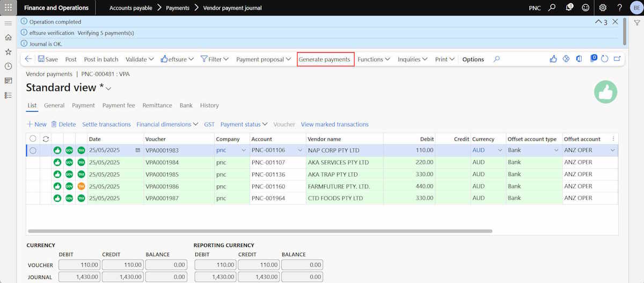Open the app launcher waffle icon
This screenshot has width=644, height=283.
[x=8, y=8]
